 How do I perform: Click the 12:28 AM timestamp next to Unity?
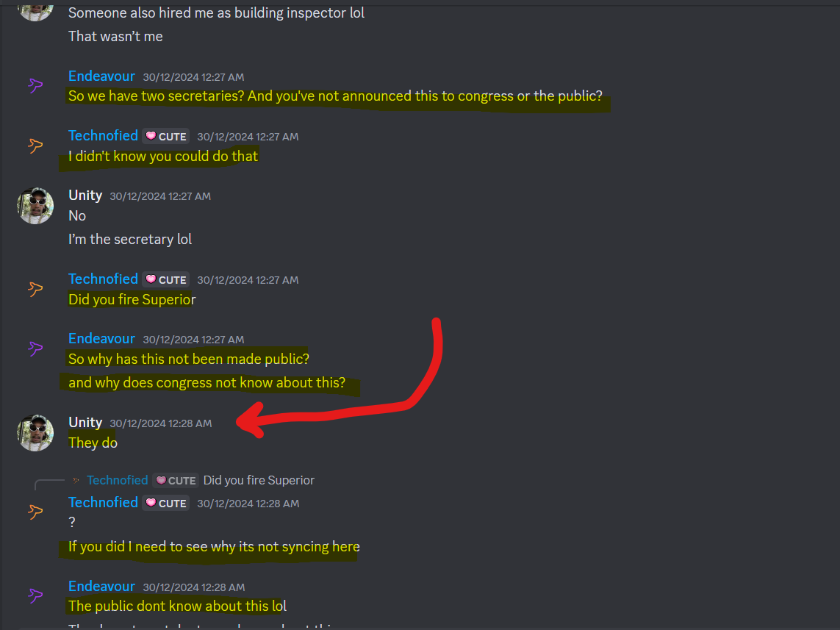click(161, 423)
